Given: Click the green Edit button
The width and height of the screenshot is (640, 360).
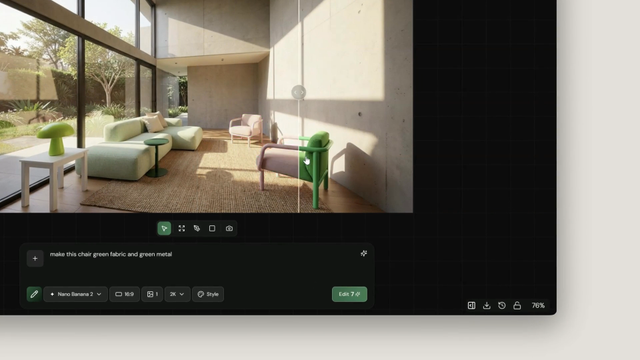Looking at the screenshot, I should tap(349, 294).
